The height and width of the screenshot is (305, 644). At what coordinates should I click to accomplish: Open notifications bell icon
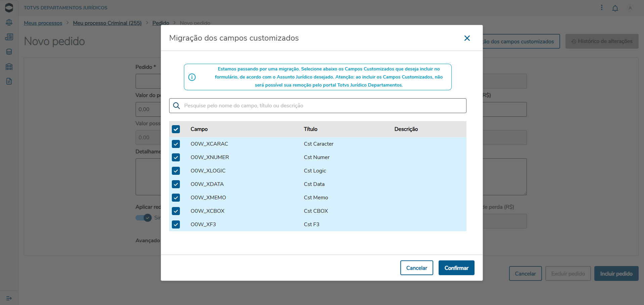(615, 8)
